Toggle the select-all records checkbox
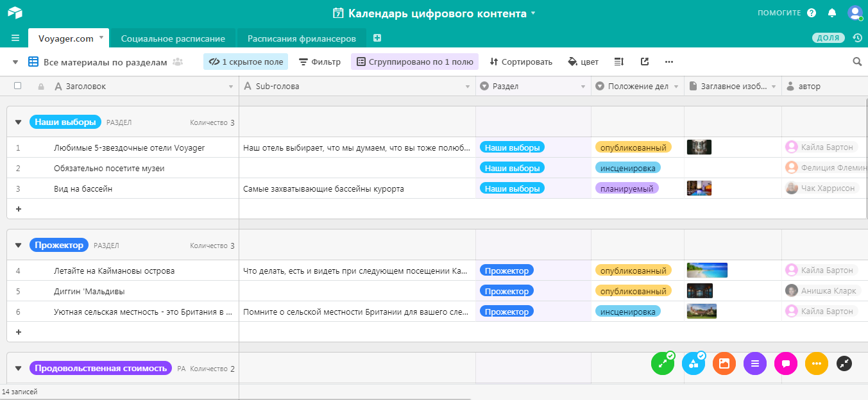The width and height of the screenshot is (868, 400). click(18, 85)
